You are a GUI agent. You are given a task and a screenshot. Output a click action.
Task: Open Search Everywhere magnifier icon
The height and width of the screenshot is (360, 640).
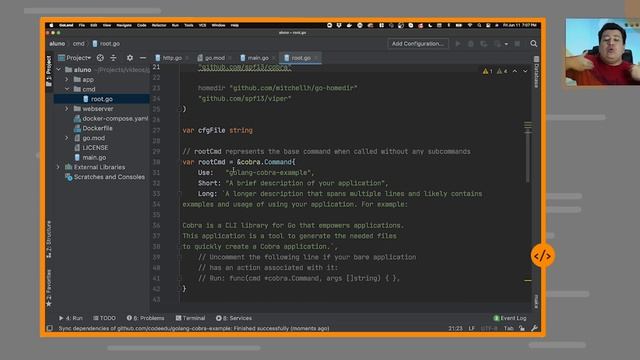pos(533,44)
